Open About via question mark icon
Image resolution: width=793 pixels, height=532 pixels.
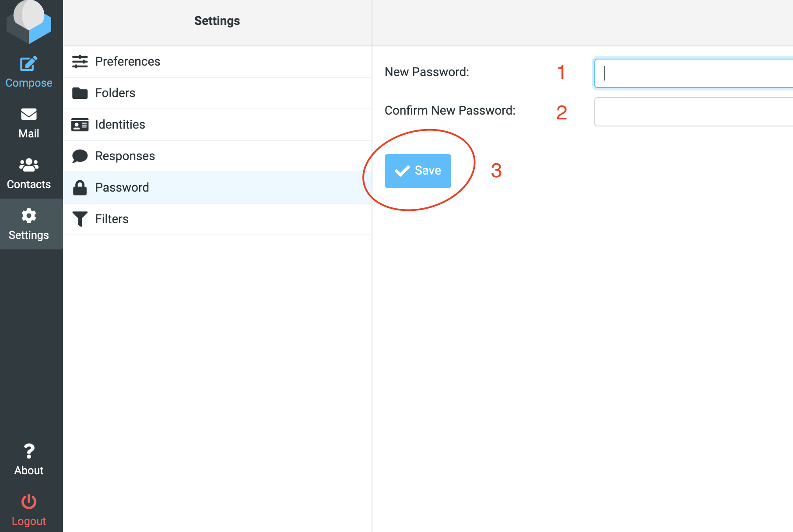29,451
